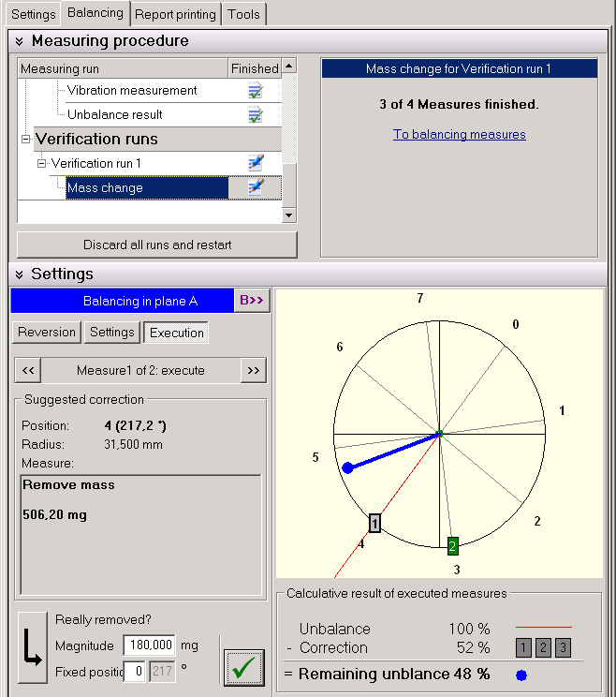Image resolution: width=616 pixels, height=697 pixels.
Task: Open the Report printing tab
Action: pos(175,14)
